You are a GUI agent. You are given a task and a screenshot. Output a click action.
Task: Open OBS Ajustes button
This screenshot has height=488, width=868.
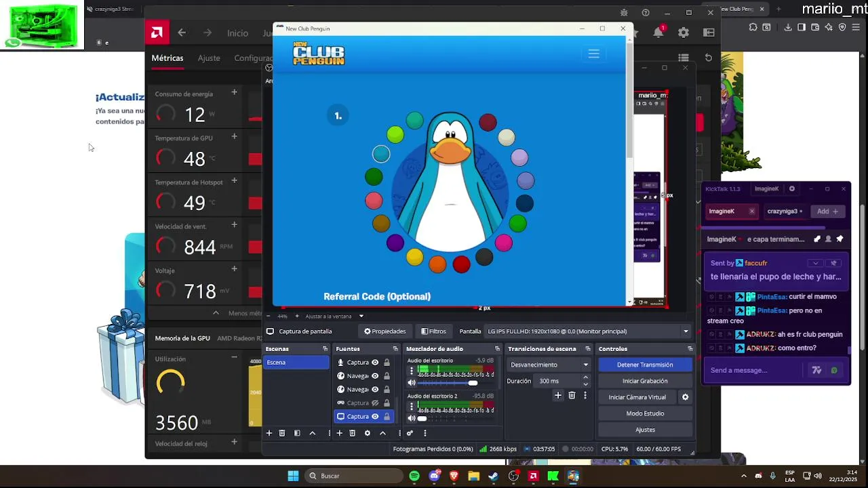tap(645, 430)
